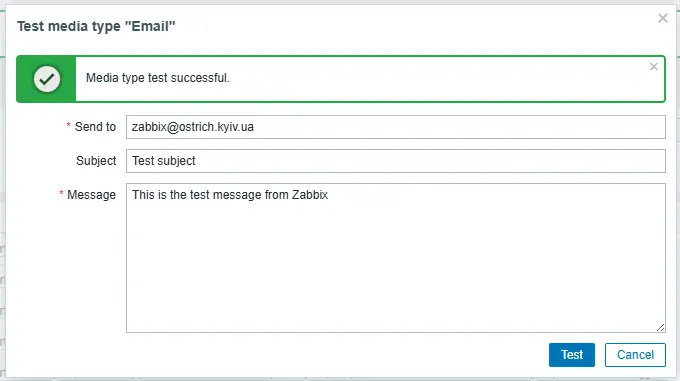The width and height of the screenshot is (680, 381).
Task: Click the Send to field label
Action: click(x=95, y=127)
